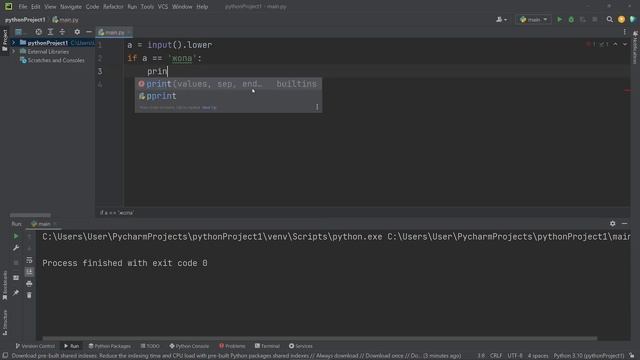The height and width of the screenshot is (360, 640).
Task: Open completion popup three-dots options
Action: click(x=317, y=107)
